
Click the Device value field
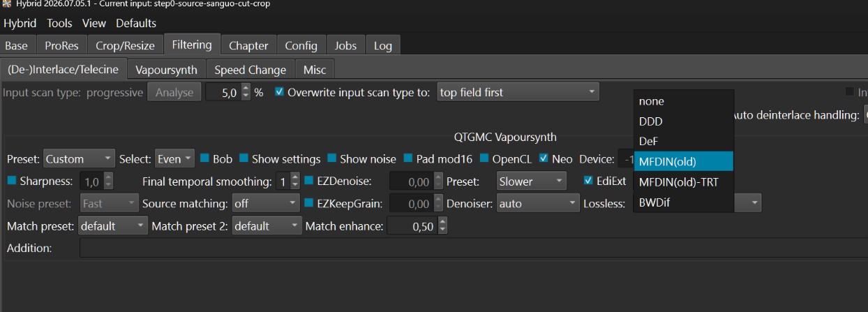tap(625, 159)
